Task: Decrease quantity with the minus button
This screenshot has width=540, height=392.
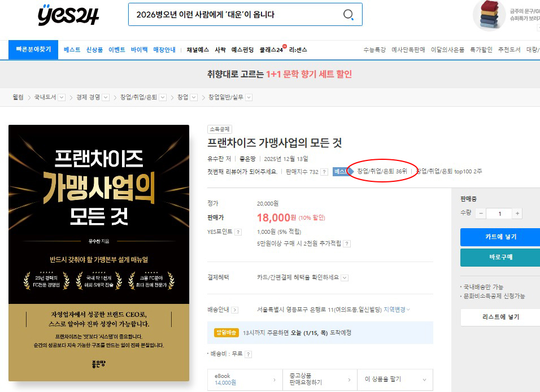Action: coord(480,214)
